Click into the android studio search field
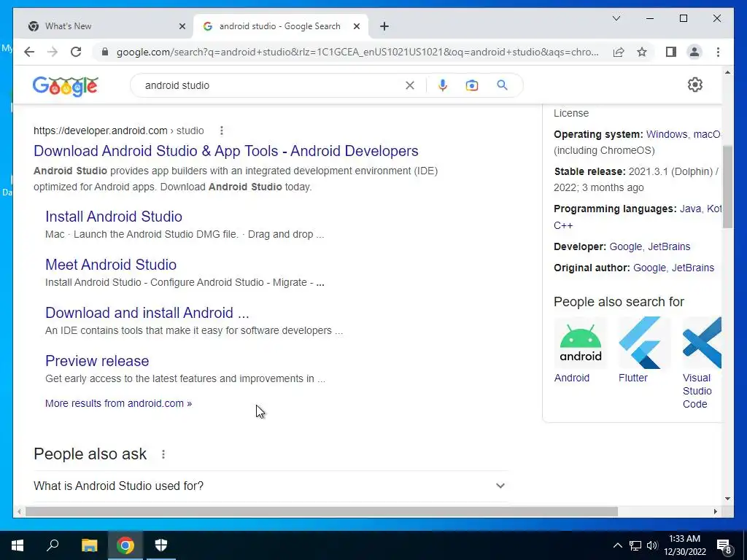 pyautogui.click(x=271, y=85)
